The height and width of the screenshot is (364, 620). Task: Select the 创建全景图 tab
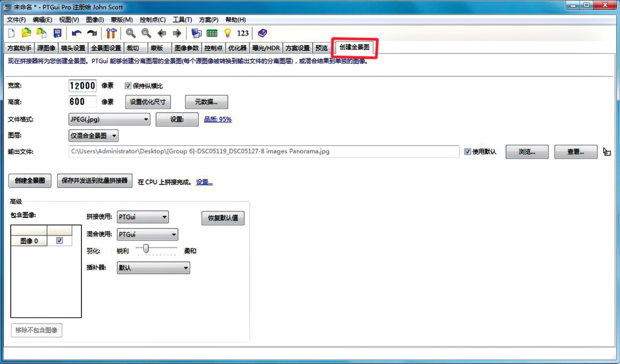354,47
